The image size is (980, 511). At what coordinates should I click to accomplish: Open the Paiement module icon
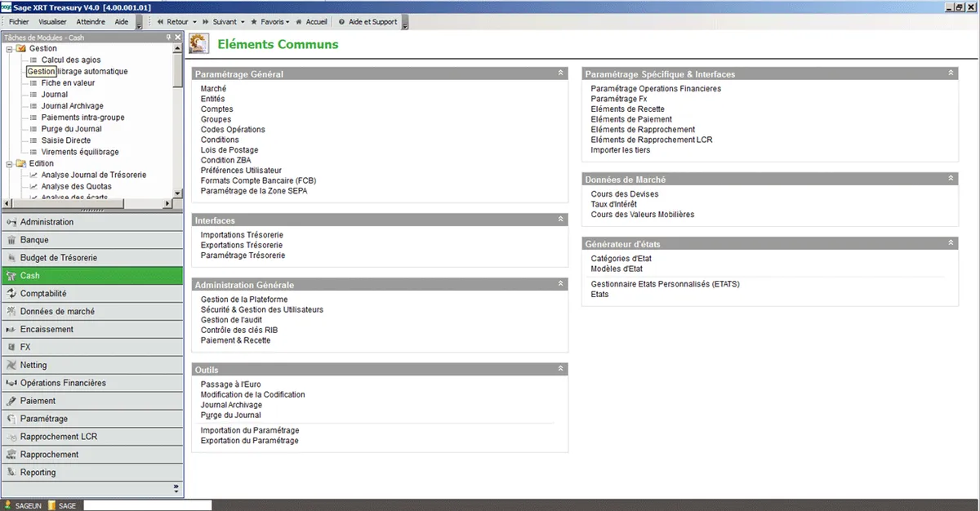pos(11,401)
